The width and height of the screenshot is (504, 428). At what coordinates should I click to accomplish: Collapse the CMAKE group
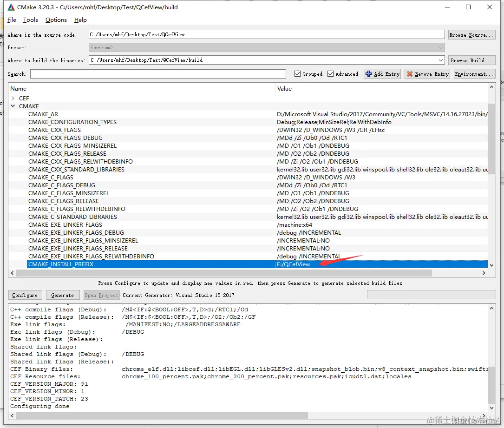13,106
